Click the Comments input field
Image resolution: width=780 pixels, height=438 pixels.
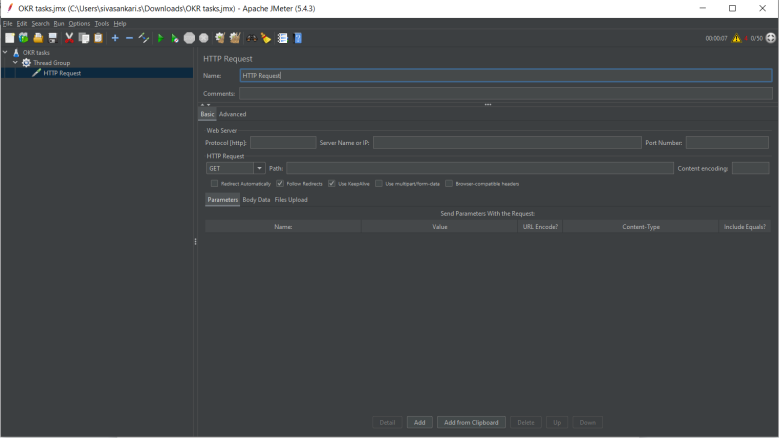coord(506,94)
